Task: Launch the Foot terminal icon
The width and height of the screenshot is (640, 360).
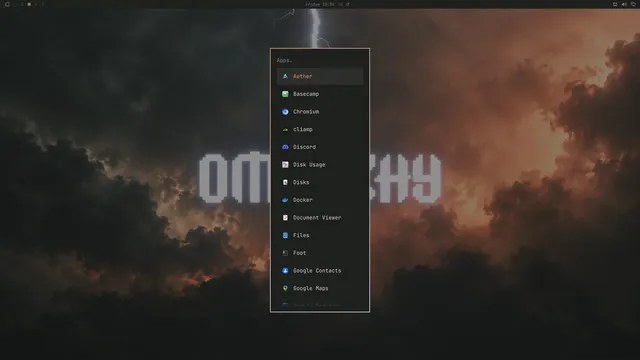Action: tap(285, 253)
